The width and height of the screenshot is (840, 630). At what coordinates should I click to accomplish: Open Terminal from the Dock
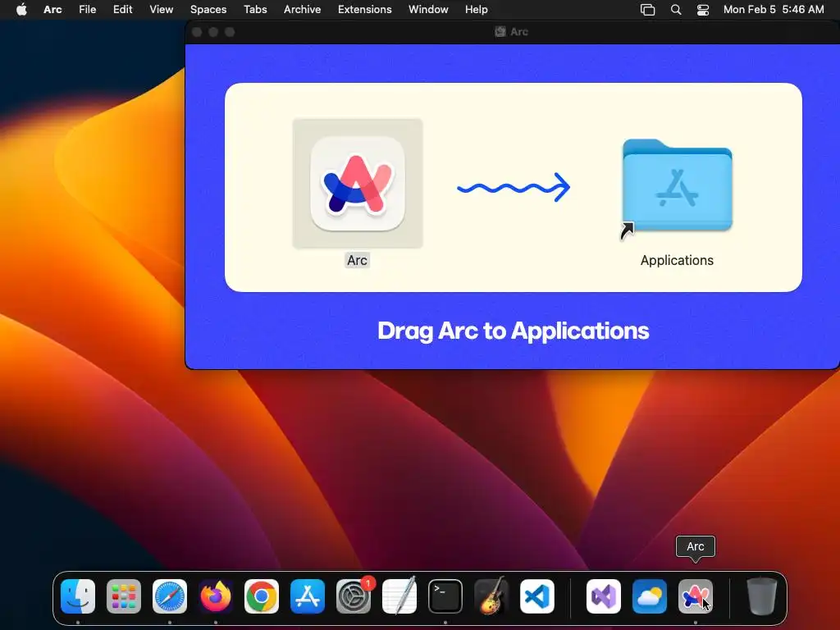click(445, 596)
